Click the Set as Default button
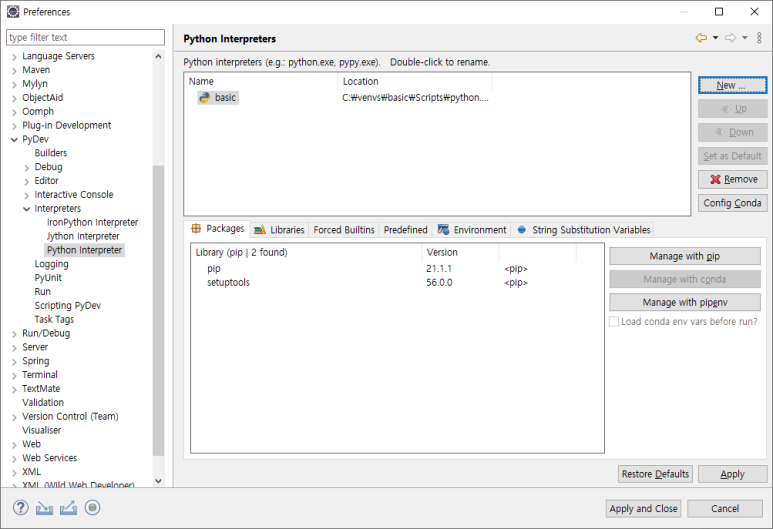This screenshot has height=529, width=773. coord(733,156)
